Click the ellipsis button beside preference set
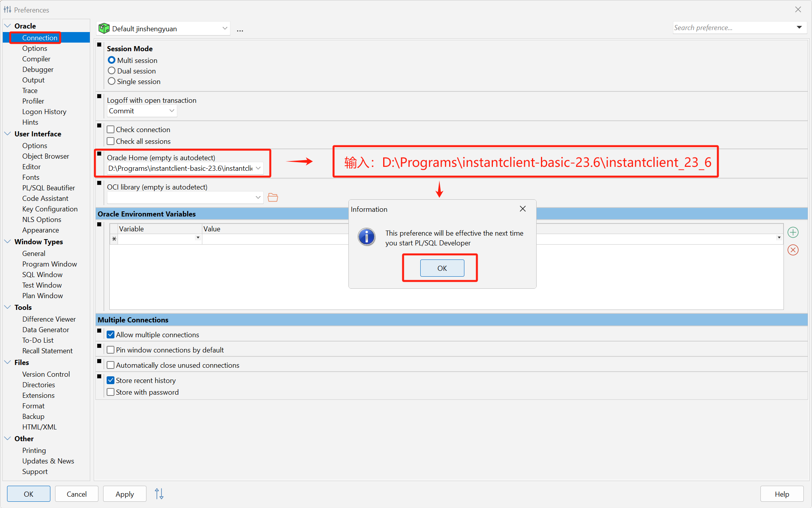 [240, 29]
